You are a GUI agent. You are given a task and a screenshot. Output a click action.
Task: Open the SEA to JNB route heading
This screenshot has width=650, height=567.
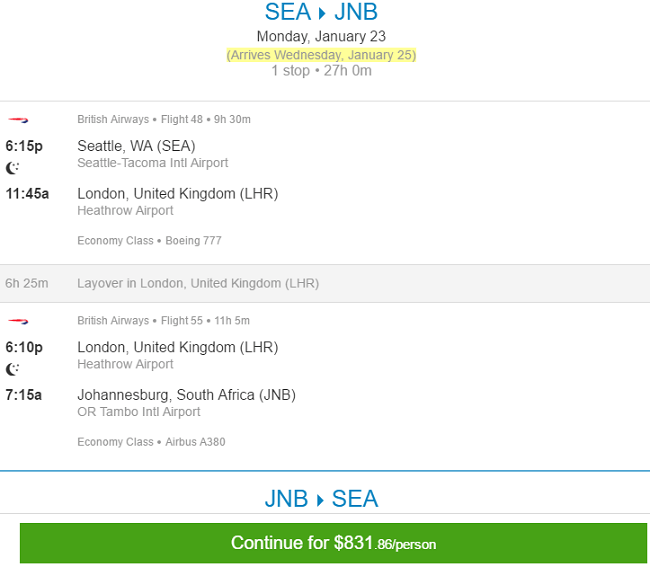click(x=321, y=12)
